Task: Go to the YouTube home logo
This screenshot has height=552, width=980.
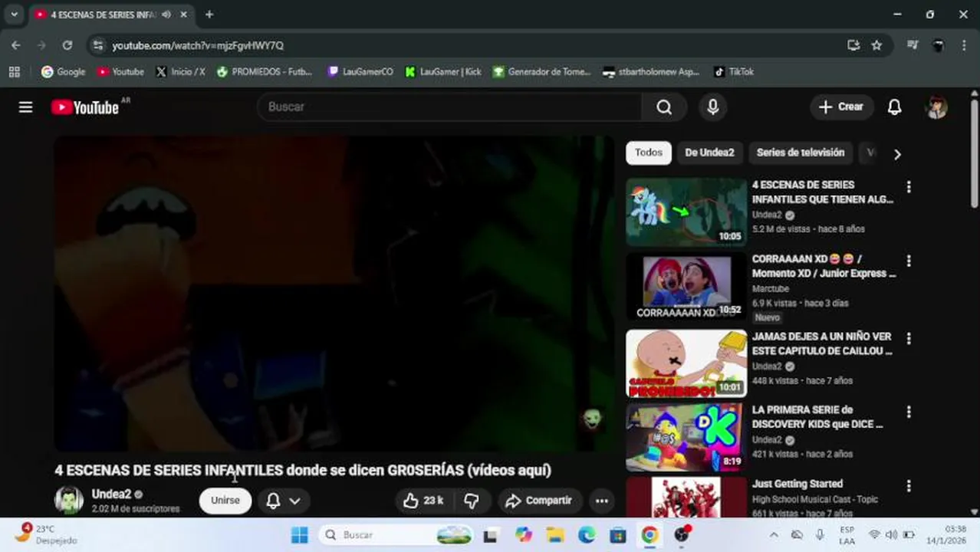Action: click(x=85, y=107)
